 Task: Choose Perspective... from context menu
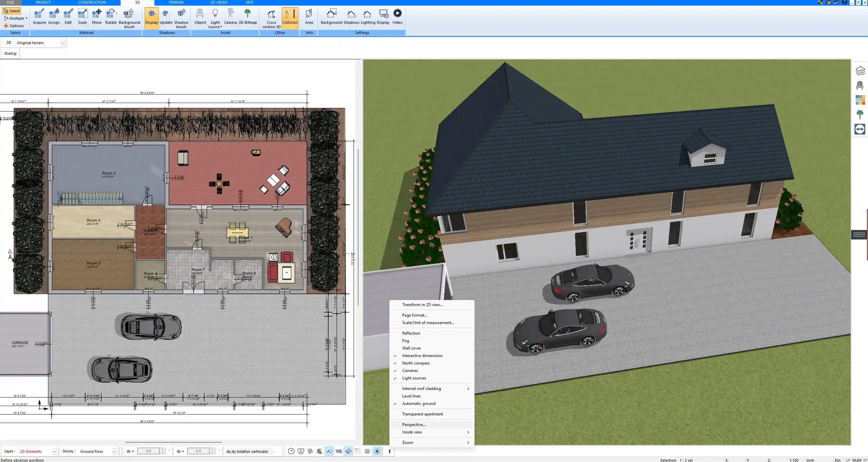pyautogui.click(x=413, y=425)
